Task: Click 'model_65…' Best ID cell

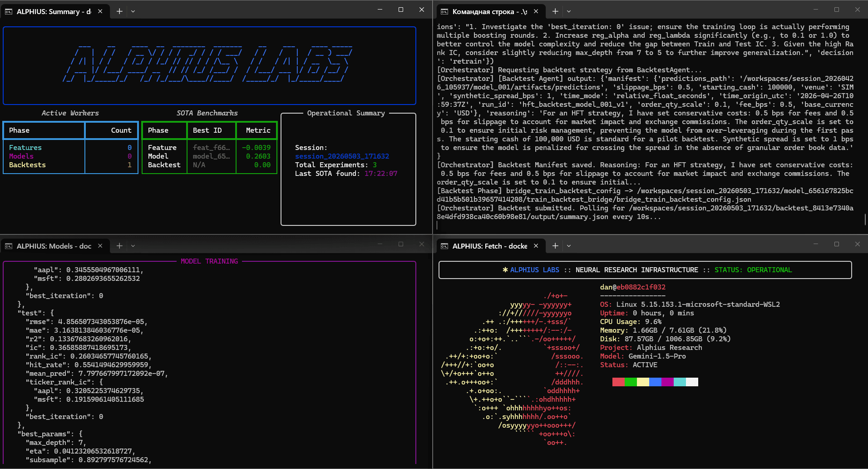Action: coord(211,156)
